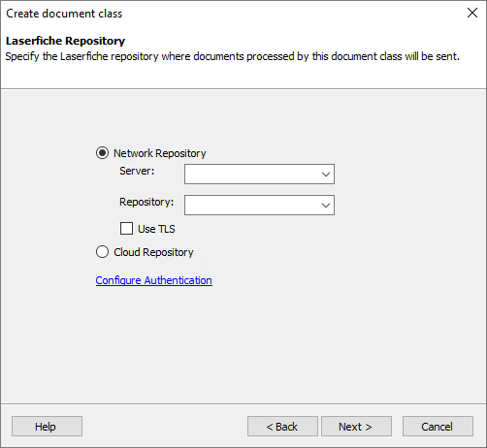Click inside the Server combo box field
Image resolution: width=487 pixels, height=448 pixels.
pyautogui.click(x=259, y=175)
